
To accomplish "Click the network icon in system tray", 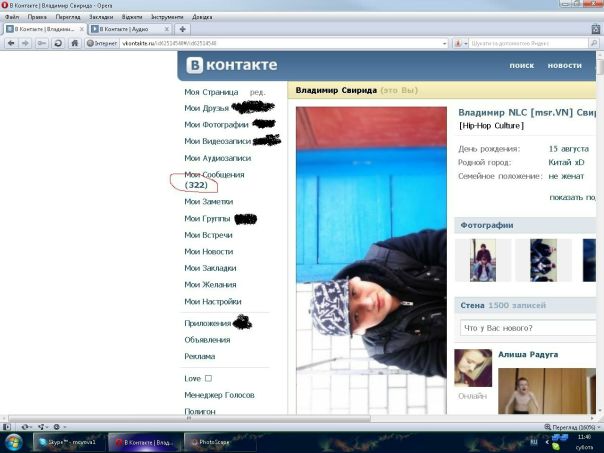I will tap(560, 438).
